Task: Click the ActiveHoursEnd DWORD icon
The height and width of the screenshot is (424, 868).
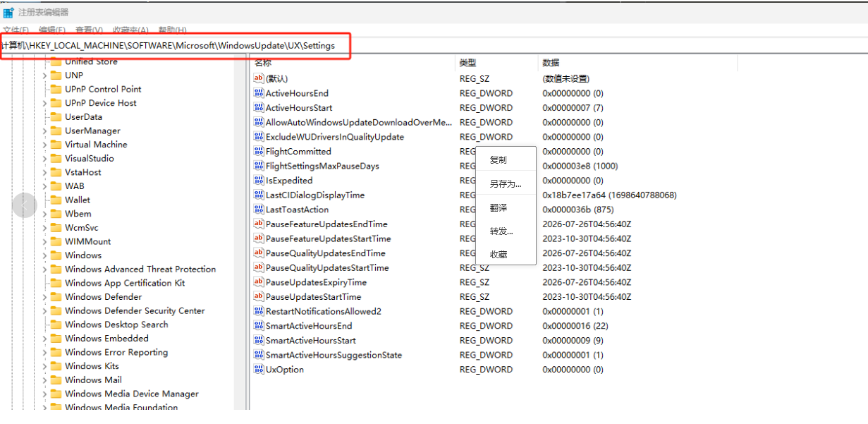Action: pos(259,93)
